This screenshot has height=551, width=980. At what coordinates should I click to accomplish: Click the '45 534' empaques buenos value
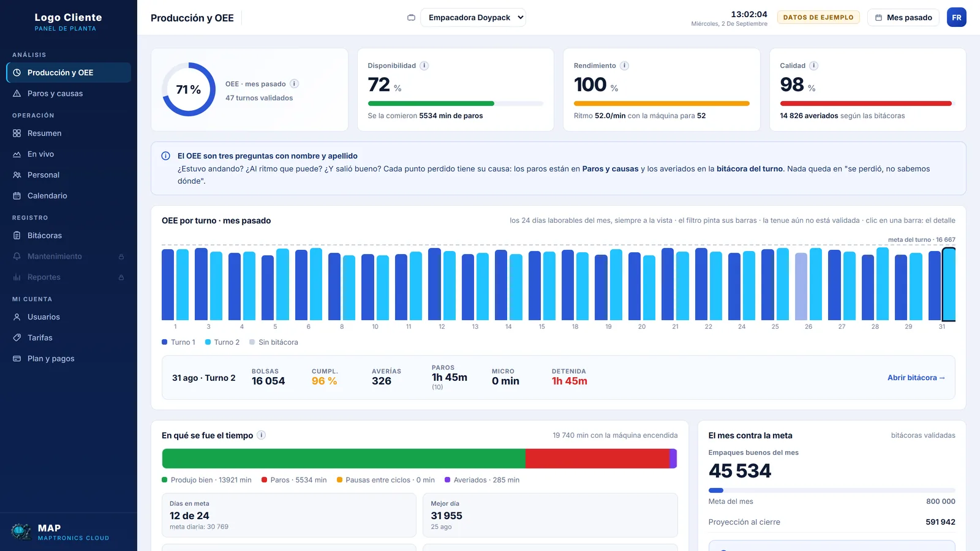tap(740, 471)
